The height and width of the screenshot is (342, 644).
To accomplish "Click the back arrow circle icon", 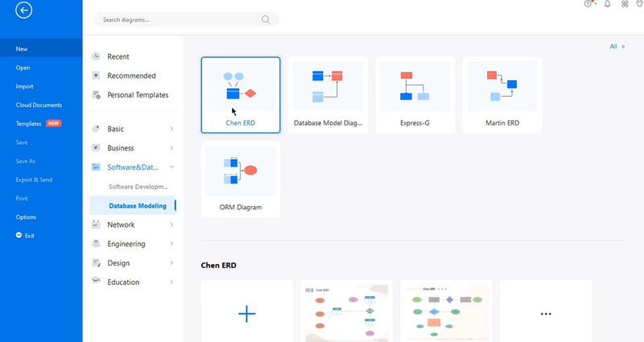I will (x=24, y=10).
